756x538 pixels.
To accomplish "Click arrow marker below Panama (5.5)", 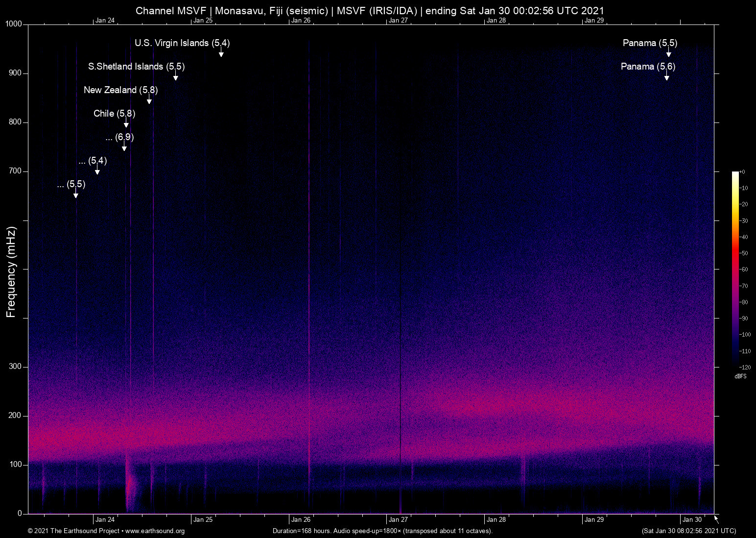I will (669, 52).
